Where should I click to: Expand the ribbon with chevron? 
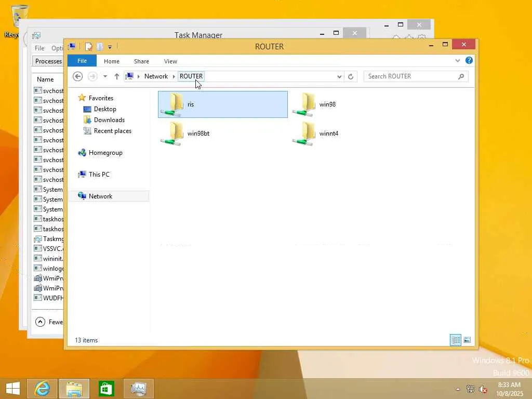[x=458, y=60]
